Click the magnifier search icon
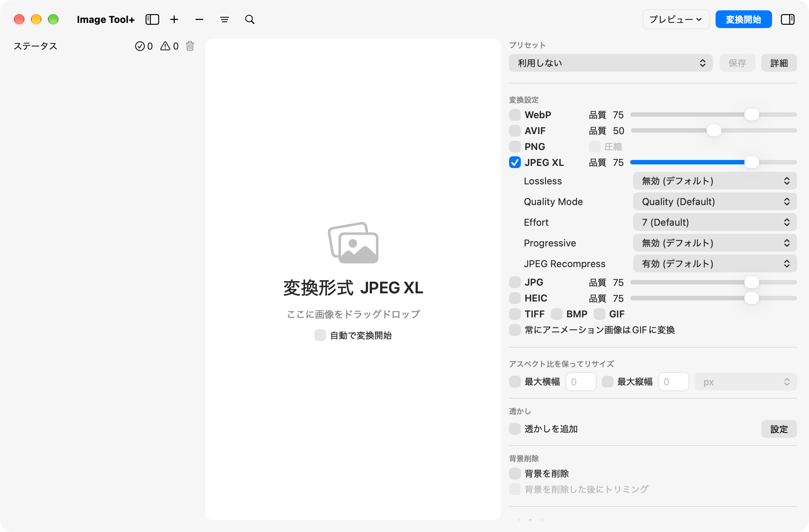The width and height of the screenshot is (809, 532). (x=250, y=20)
